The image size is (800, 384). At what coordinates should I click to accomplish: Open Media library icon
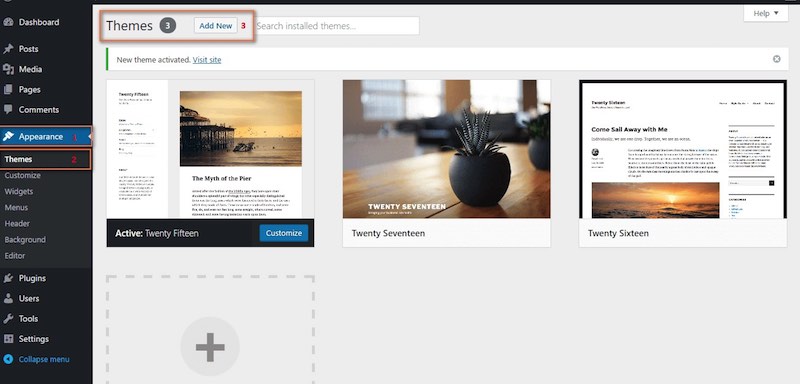point(8,69)
